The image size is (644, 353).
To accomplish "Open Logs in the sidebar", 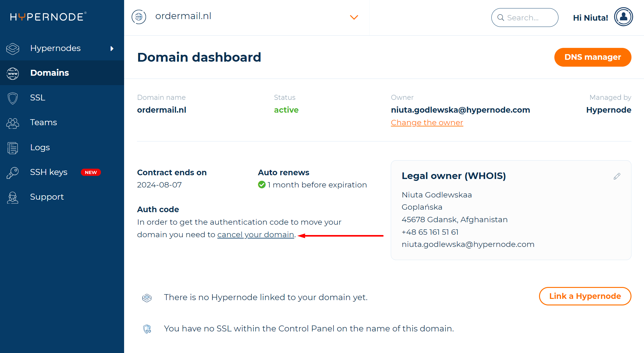I will [x=62, y=147].
